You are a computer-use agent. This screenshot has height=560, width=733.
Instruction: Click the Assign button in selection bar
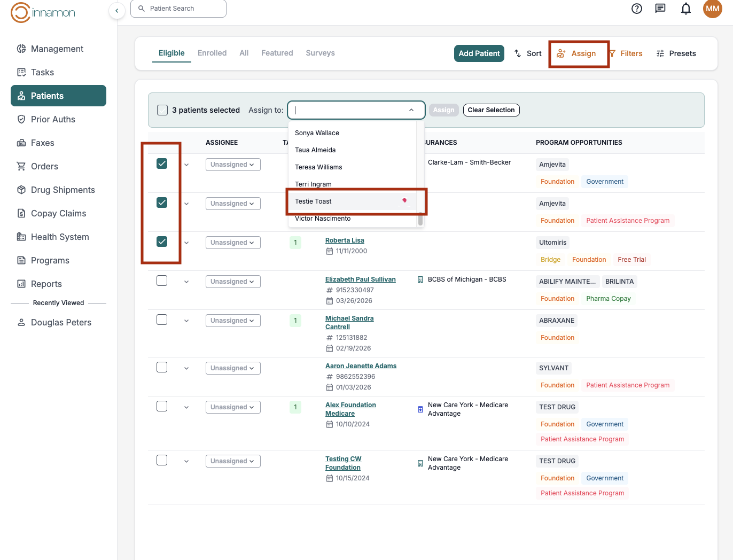(443, 110)
